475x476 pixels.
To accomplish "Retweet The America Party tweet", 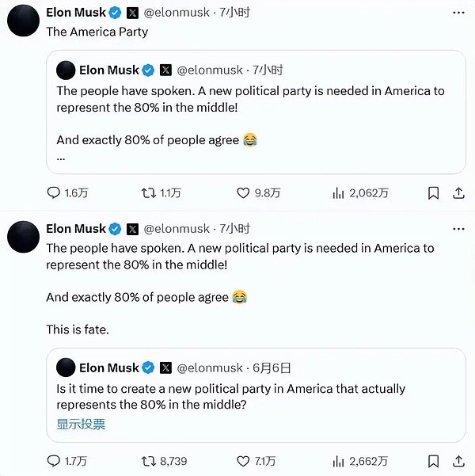I will (148, 192).
